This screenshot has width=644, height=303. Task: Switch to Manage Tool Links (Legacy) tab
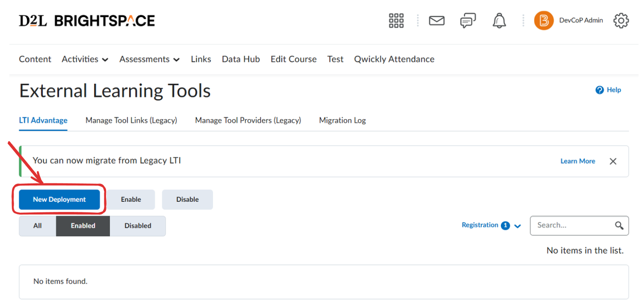(x=131, y=120)
